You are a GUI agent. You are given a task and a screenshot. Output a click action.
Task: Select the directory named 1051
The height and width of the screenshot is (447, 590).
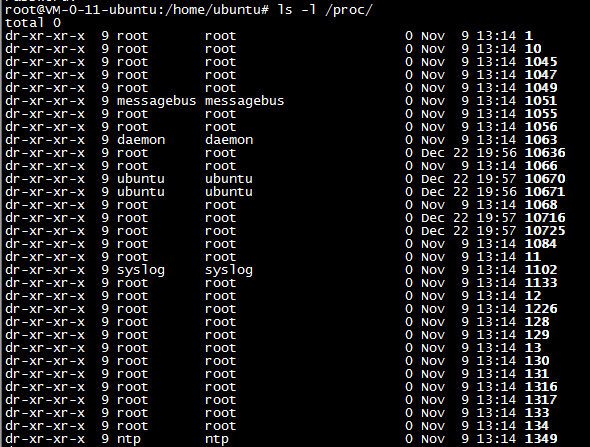(541, 101)
